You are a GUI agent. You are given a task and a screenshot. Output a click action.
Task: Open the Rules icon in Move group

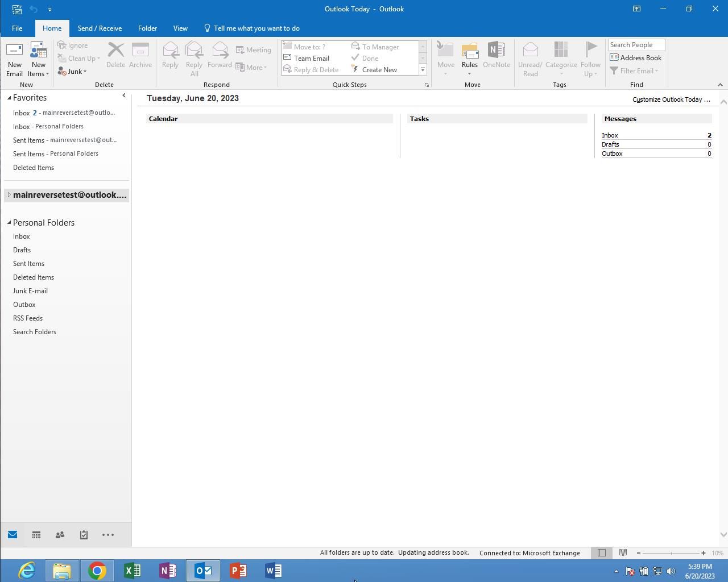469,59
